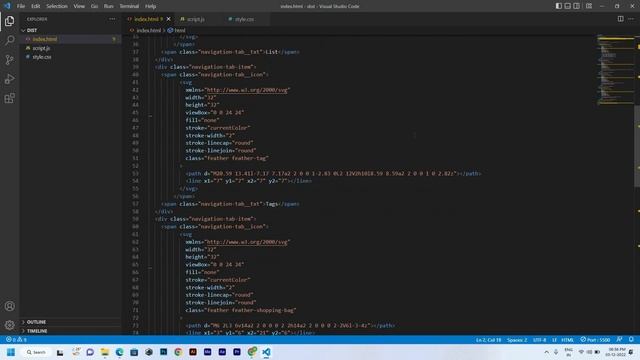Open the Accounts menu icon
The width and height of the screenshot is (640, 360).
point(9,306)
